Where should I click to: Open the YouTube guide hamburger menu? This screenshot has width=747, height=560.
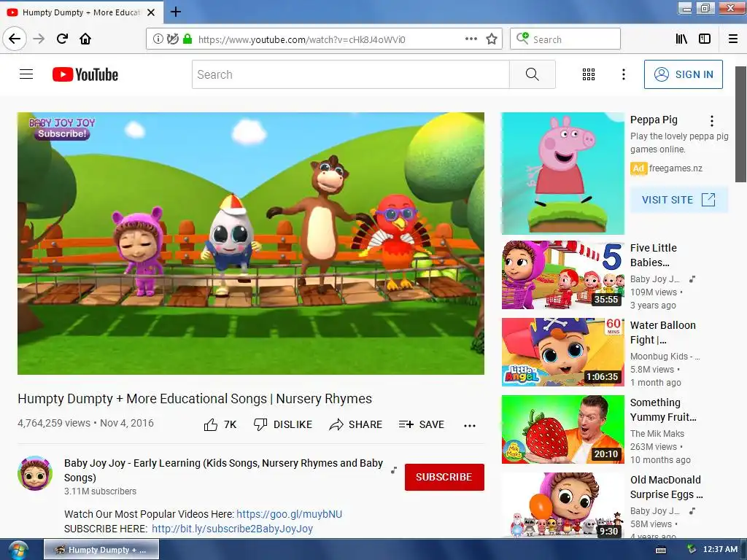click(26, 74)
